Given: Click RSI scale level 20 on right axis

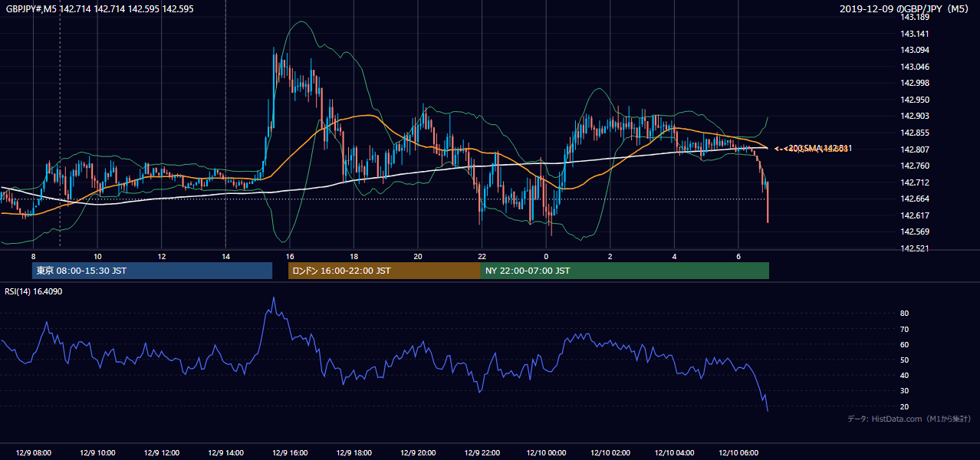Looking at the screenshot, I should (905, 406).
